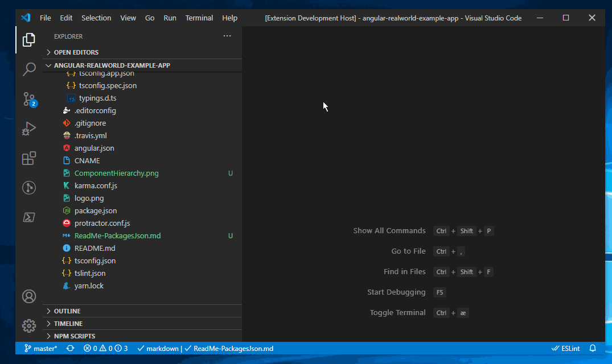The height and width of the screenshot is (364, 612).
Task: Open the Help menu
Action: coord(229,18)
